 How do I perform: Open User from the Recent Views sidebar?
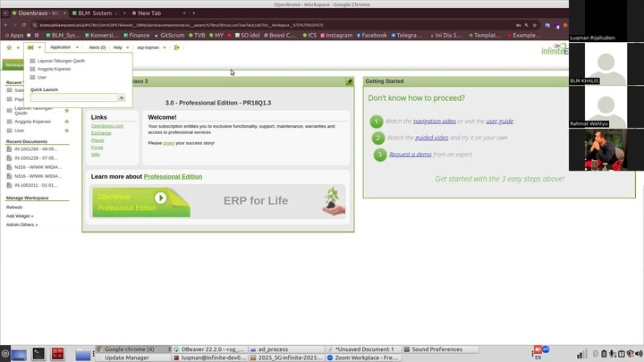[20, 130]
